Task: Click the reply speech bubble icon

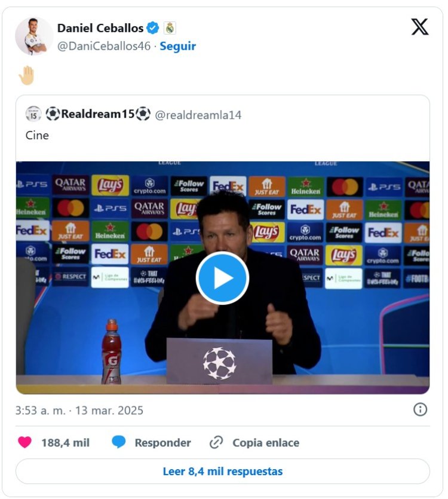Action: tap(119, 442)
